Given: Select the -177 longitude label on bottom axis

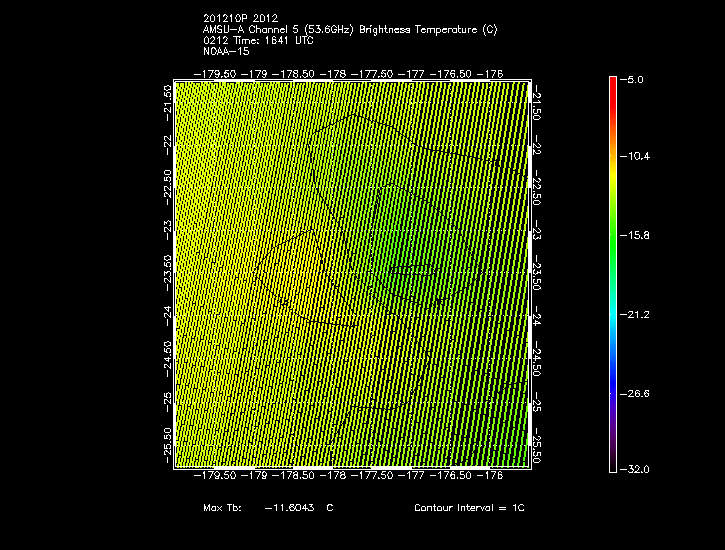Looking at the screenshot, I should click(x=413, y=476).
